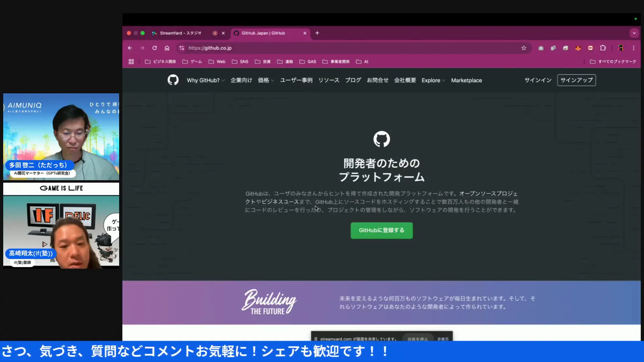Click the 共有を停止 button in the sharing bar
Image resolution: width=644 pixels, height=362 pixels.
418,339
